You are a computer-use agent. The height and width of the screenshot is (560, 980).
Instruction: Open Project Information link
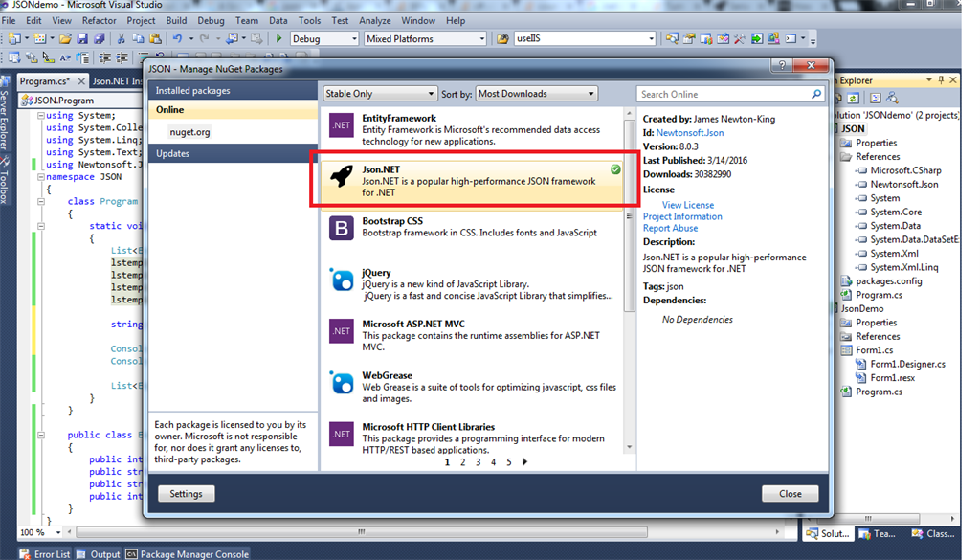click(682, 216)
